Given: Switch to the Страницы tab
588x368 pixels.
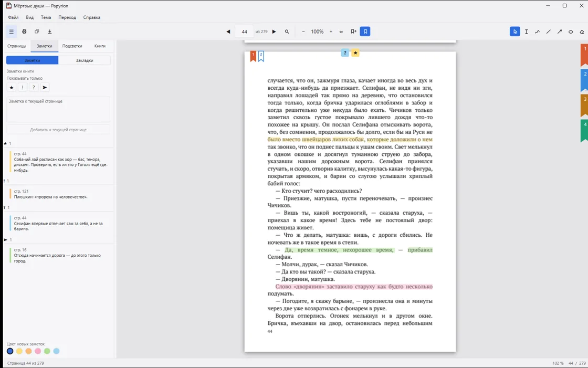Looking at the screenshot, I should (x=17, y=46).
